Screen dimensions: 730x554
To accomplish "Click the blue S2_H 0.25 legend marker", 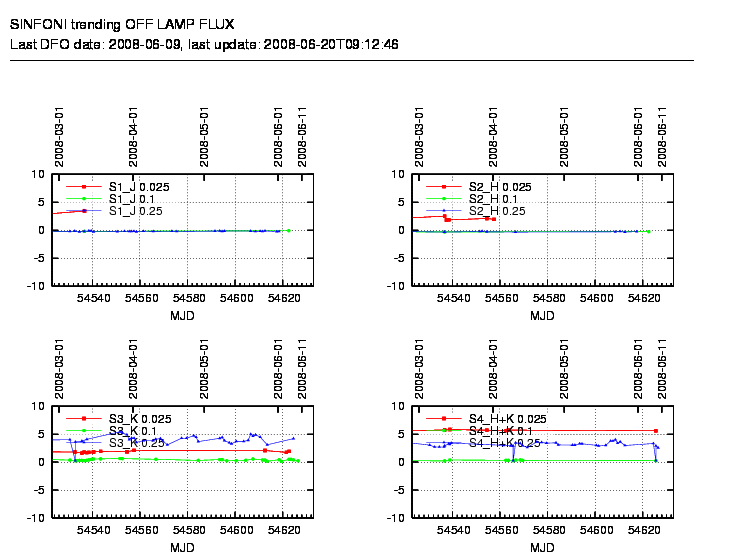I will [x=445, y=211].
